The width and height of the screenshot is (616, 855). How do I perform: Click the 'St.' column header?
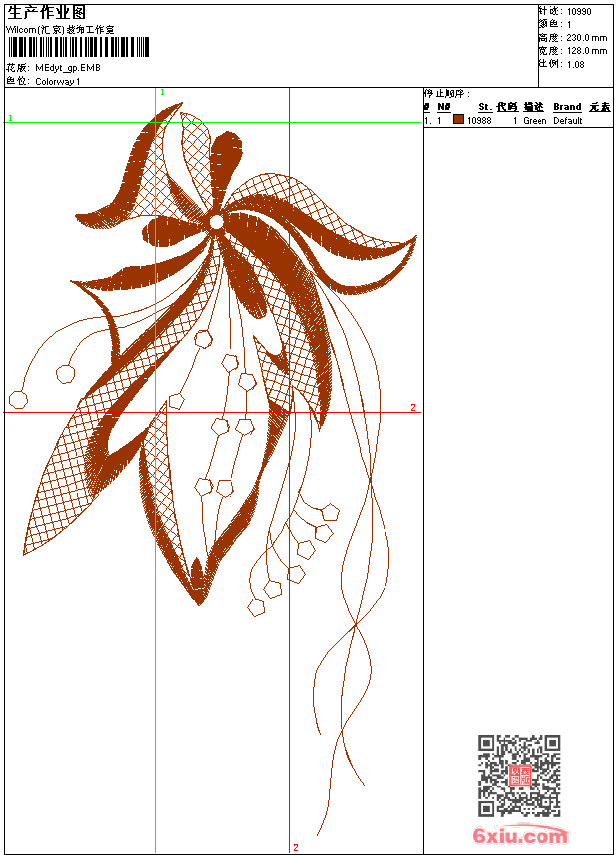[x=485, y=107]
